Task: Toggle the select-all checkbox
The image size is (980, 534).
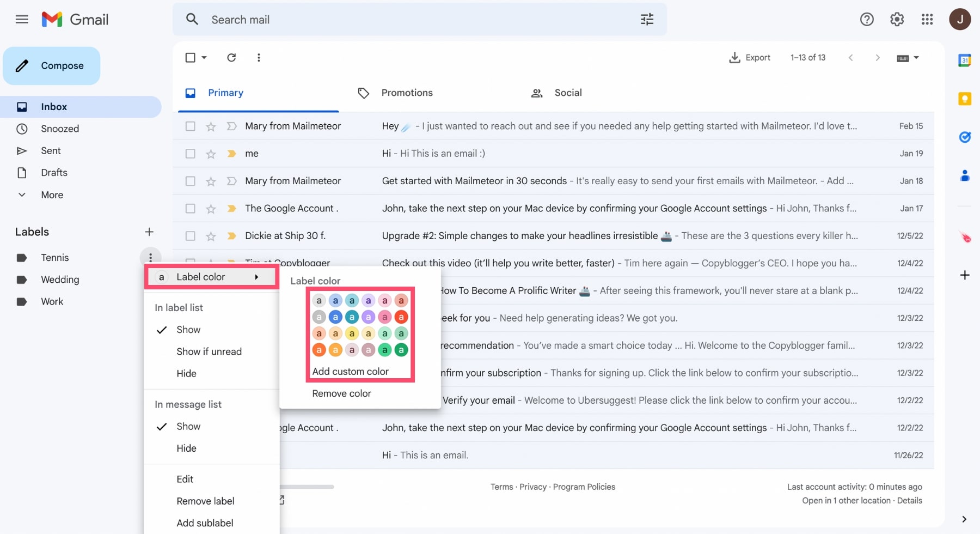Action: (x=190, y=58)
